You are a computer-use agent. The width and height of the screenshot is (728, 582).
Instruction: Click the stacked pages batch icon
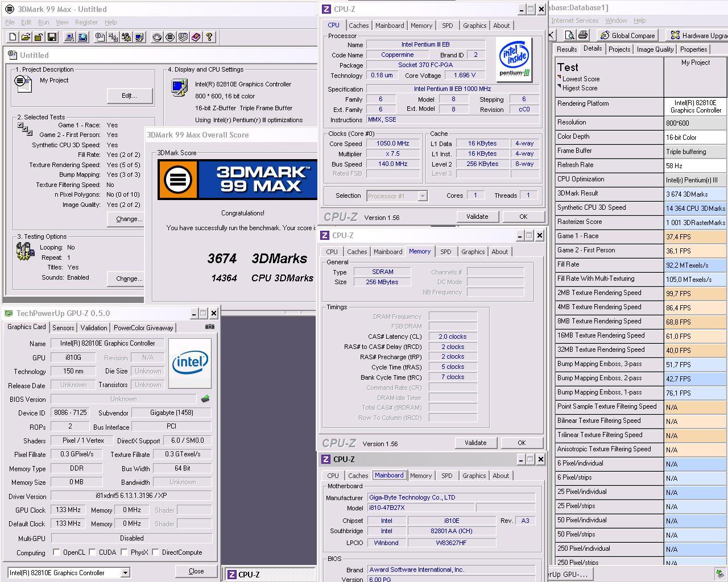(183, 37)
